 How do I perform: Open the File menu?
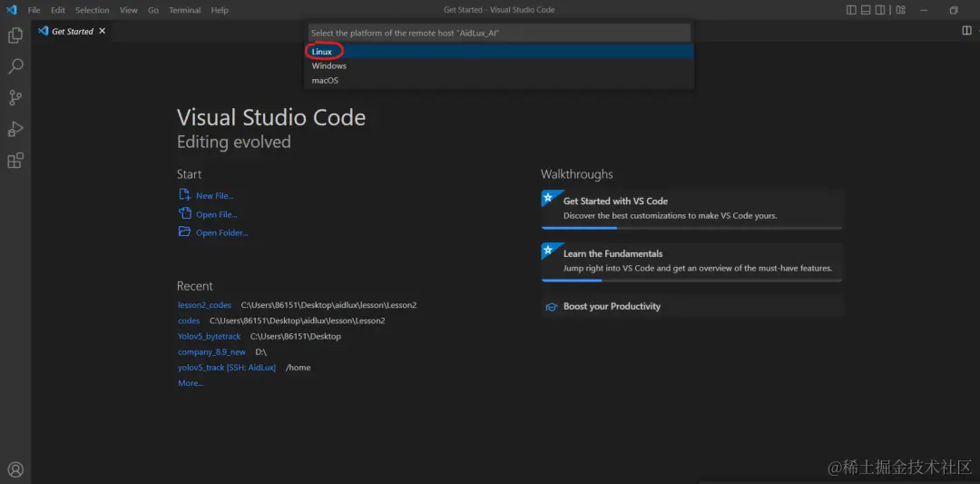pos(34,10)
